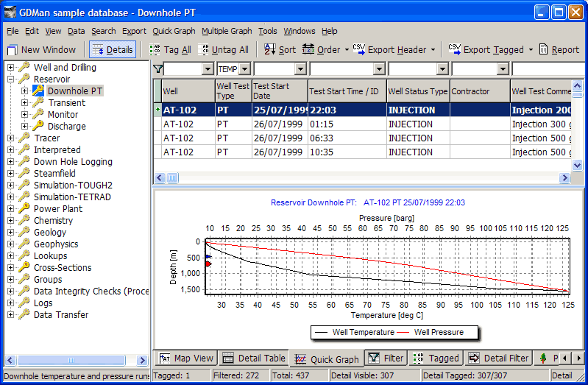Screen dimensions: 588x385
Task: Click the Sort toolbar icon
Action: coord(269,50)
